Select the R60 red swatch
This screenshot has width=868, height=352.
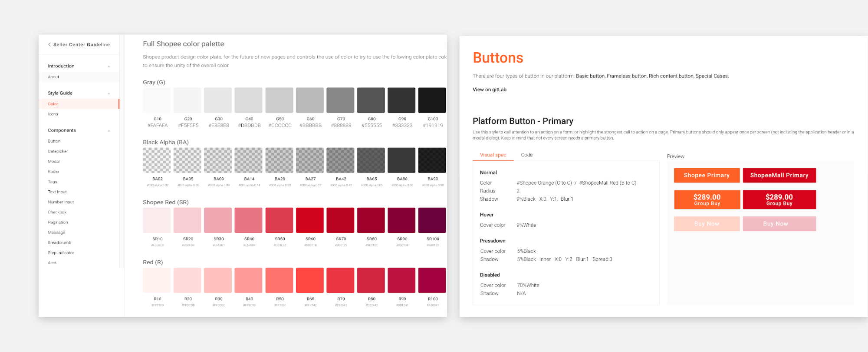pyautogui.click(x=310, y=280)
